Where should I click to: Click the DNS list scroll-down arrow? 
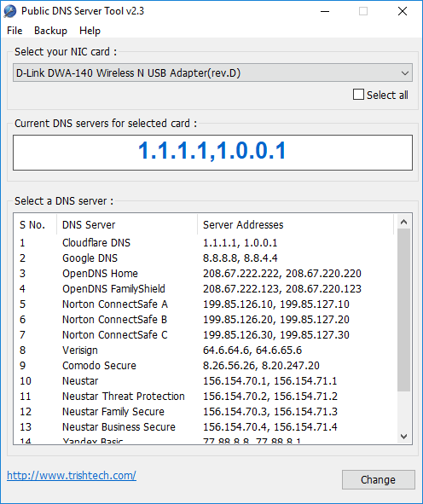point(404,437)
